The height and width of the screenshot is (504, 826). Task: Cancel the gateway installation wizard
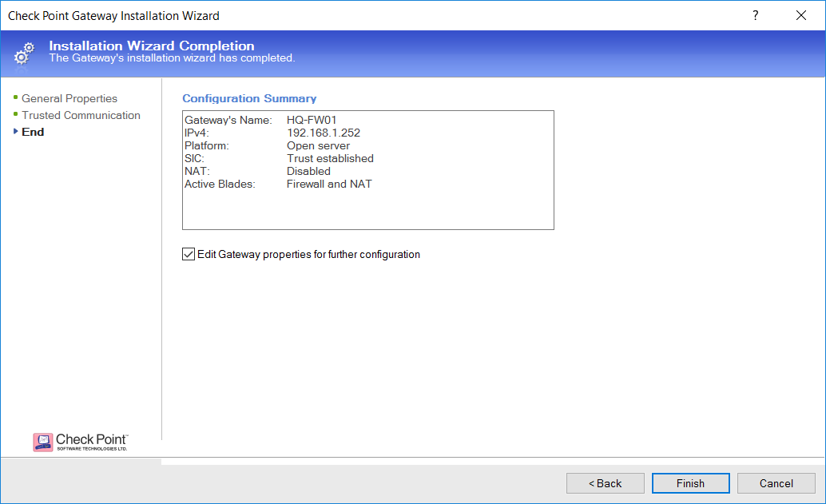point(776,483)
